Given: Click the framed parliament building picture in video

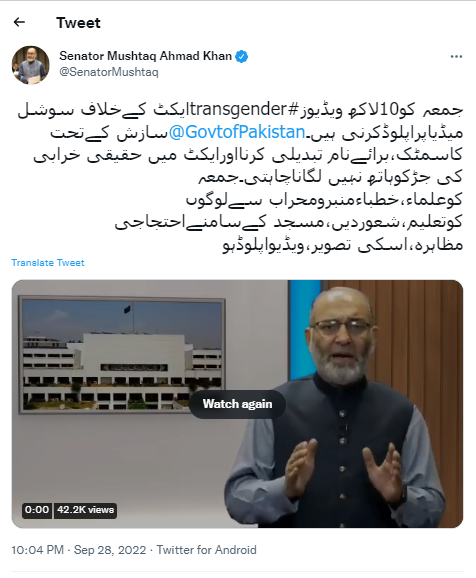Looking at the screenshot, I should coord(122,355).
